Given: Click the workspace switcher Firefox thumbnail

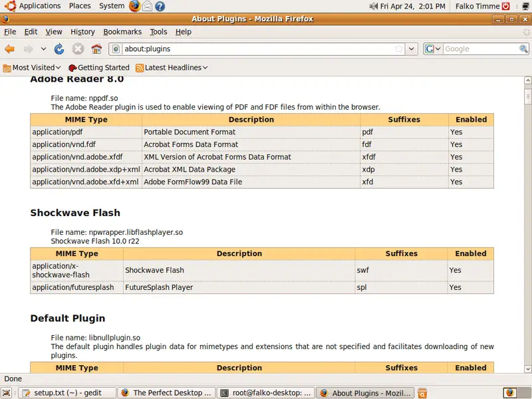Looking at the screenshot, I should point(510,393).
